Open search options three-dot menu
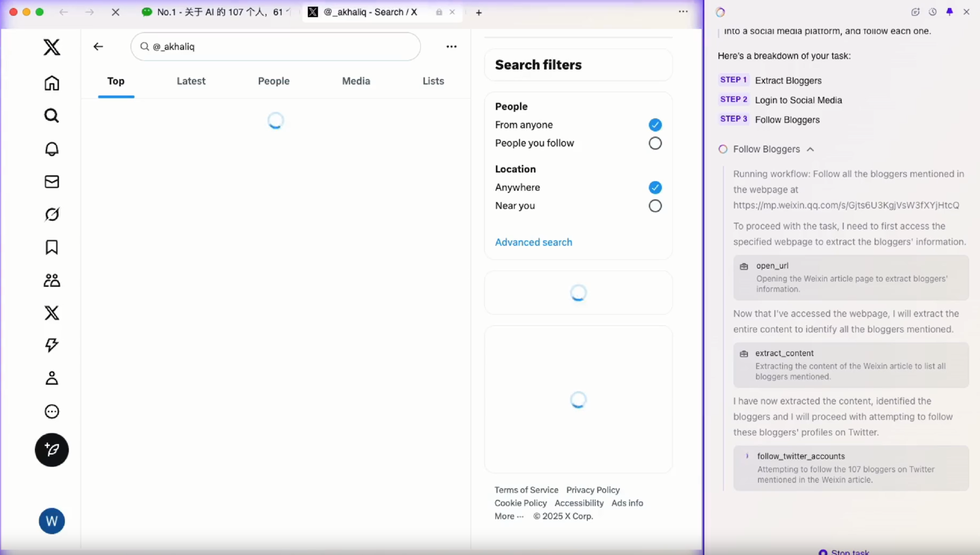This screenshot has height=555, width=980. tap(451, 47)
